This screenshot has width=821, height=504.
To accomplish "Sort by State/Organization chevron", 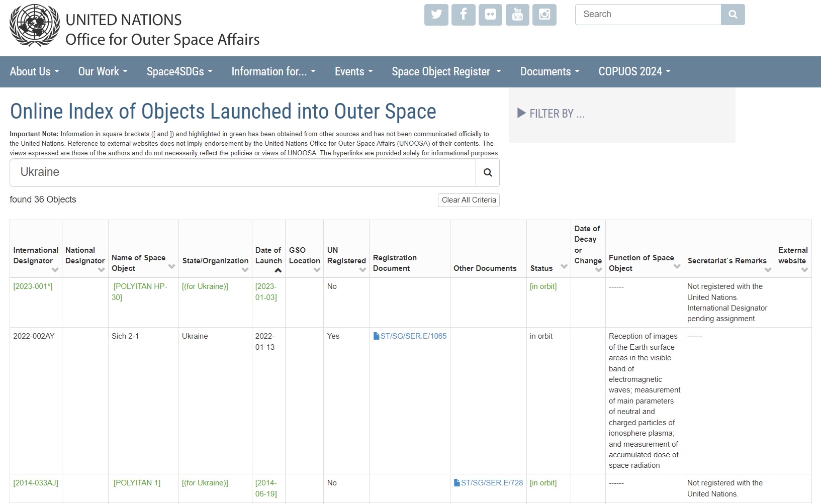I will coord(245,270).
